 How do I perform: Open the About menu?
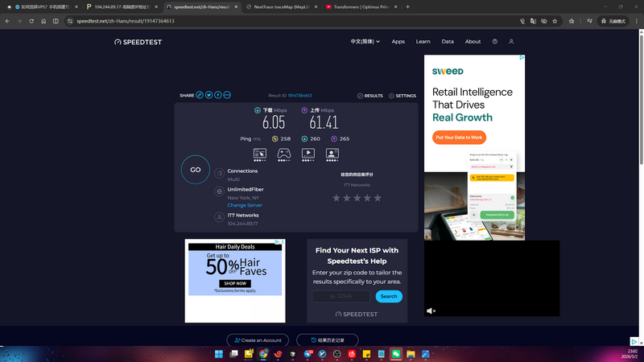tap(473, 42)
